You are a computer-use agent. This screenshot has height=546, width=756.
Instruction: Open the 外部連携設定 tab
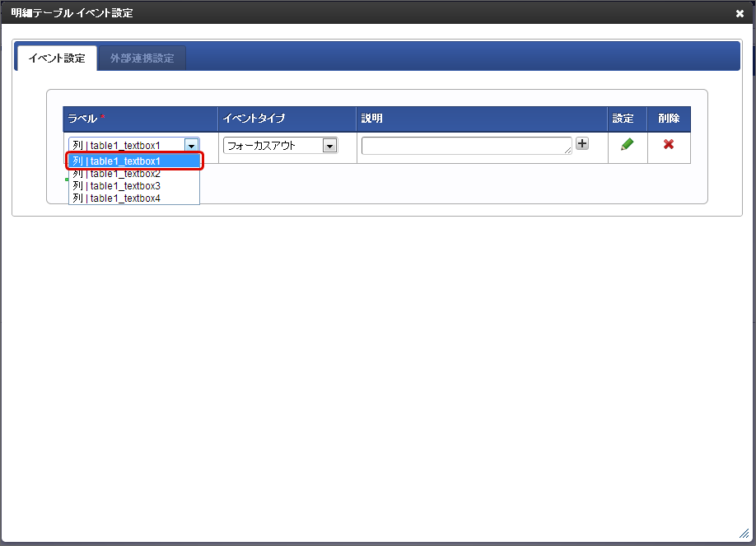point(142,58)
